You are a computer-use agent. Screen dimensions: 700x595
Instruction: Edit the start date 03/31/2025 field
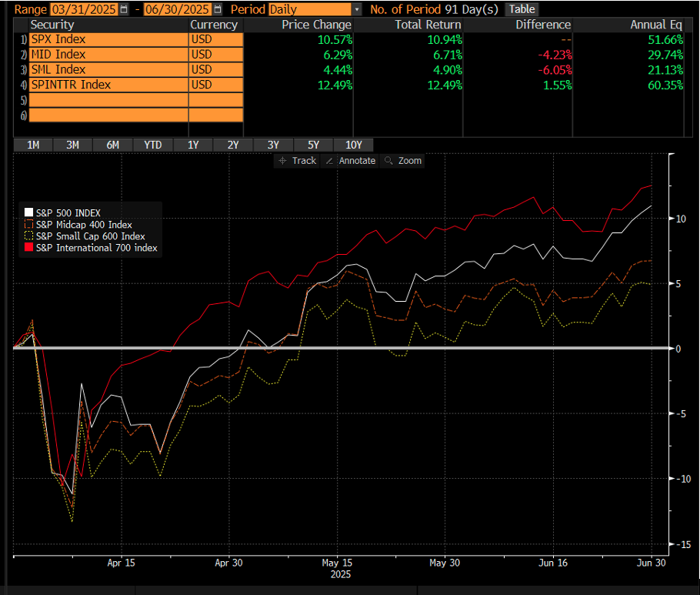click(84, 9)
